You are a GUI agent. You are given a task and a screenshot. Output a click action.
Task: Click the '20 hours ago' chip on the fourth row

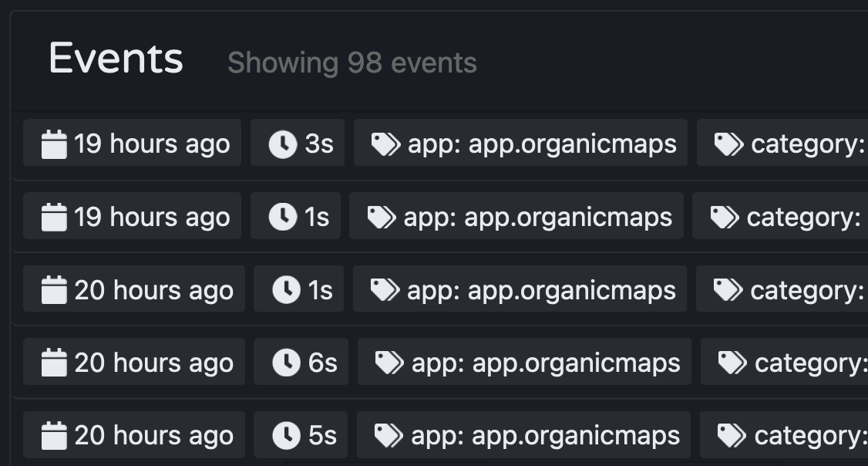pos(133,361)
